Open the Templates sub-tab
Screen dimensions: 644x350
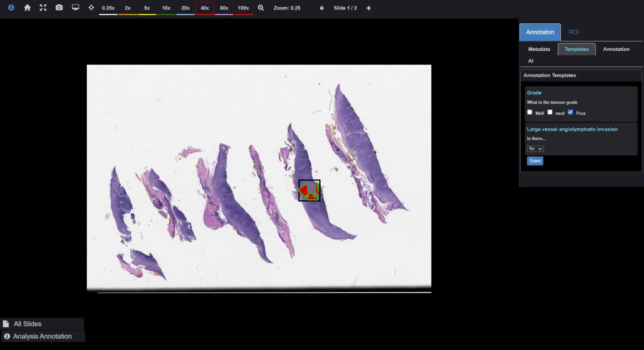click(x=577, y=49)
